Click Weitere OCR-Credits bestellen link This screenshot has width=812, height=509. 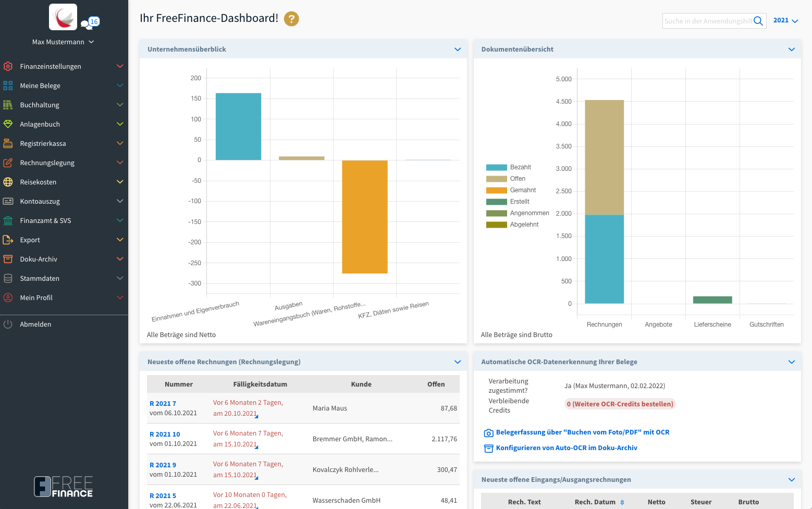620,404
